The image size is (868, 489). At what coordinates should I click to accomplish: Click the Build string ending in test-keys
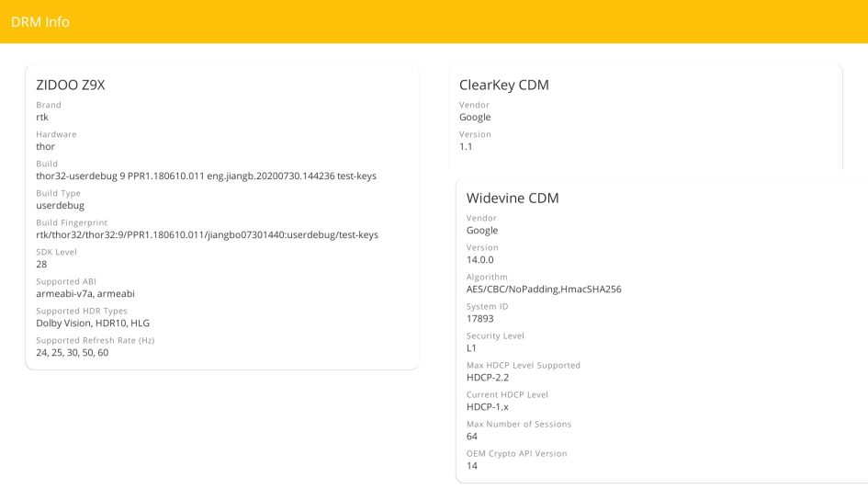[206, 176]
